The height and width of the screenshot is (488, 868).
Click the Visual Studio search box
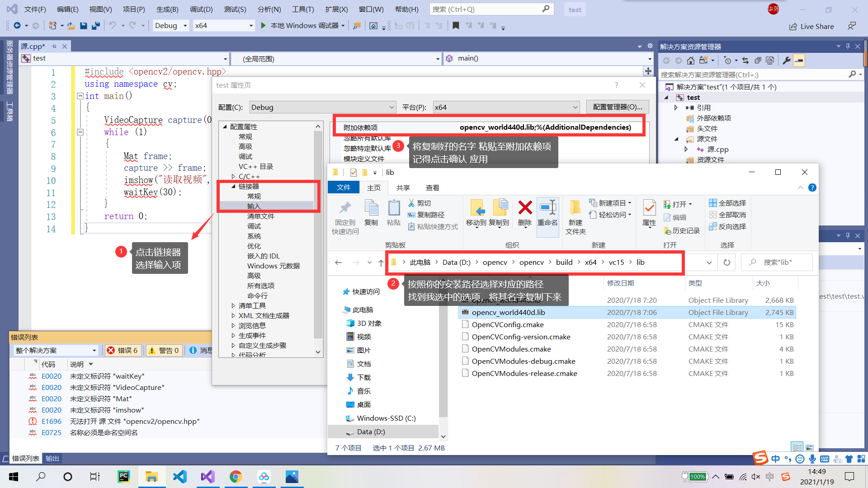pos(491,9)
